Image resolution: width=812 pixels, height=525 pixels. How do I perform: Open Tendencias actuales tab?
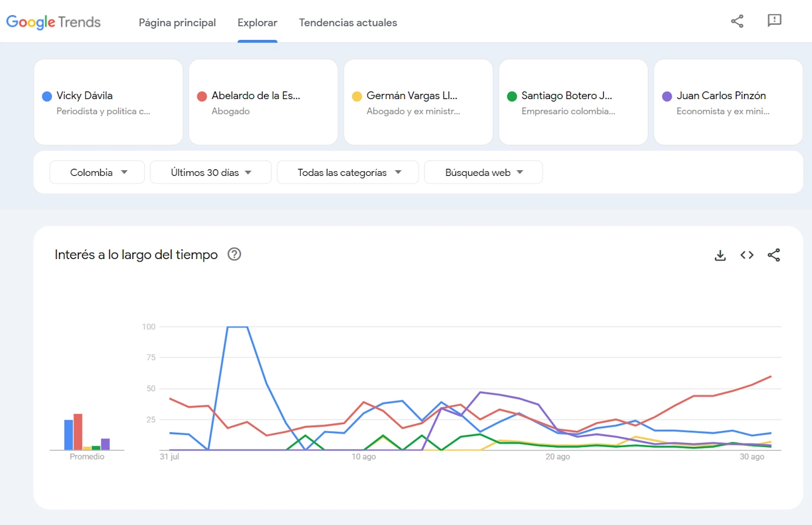tap(348, 23)
